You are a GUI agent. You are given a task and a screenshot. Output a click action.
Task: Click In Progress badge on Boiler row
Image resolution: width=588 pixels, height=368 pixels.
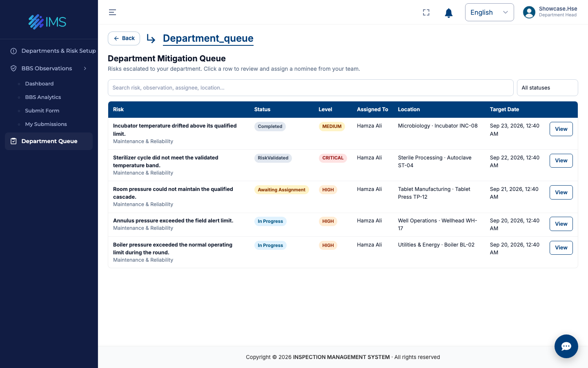270,245
